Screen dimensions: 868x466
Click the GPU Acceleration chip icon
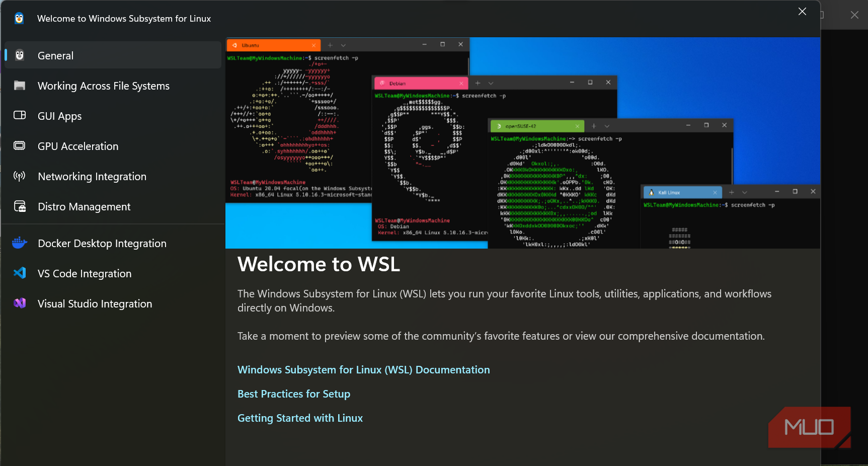pyautogui.click(x=20, y=145)
